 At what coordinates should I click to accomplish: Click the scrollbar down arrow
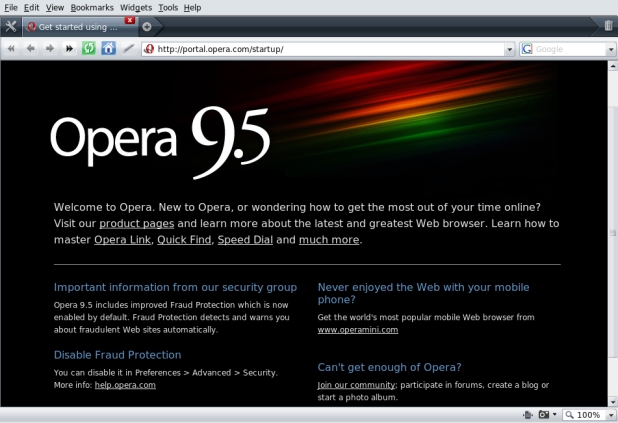[612, 402]
